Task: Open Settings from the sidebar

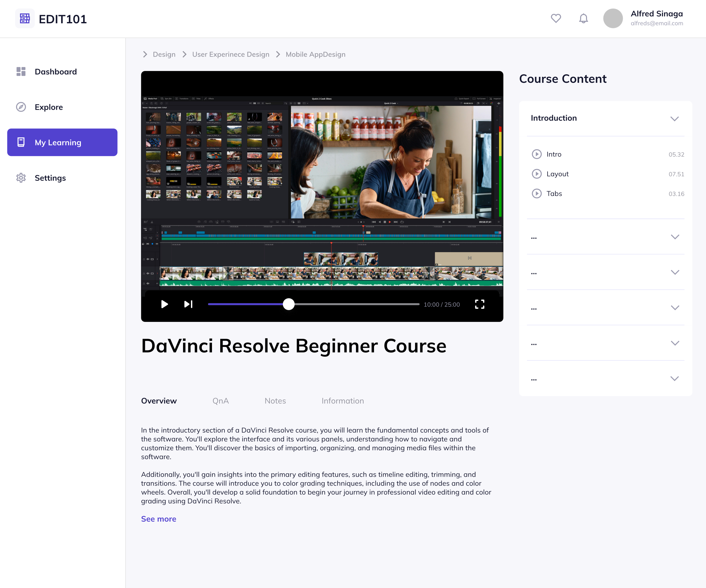Action: 50,178
